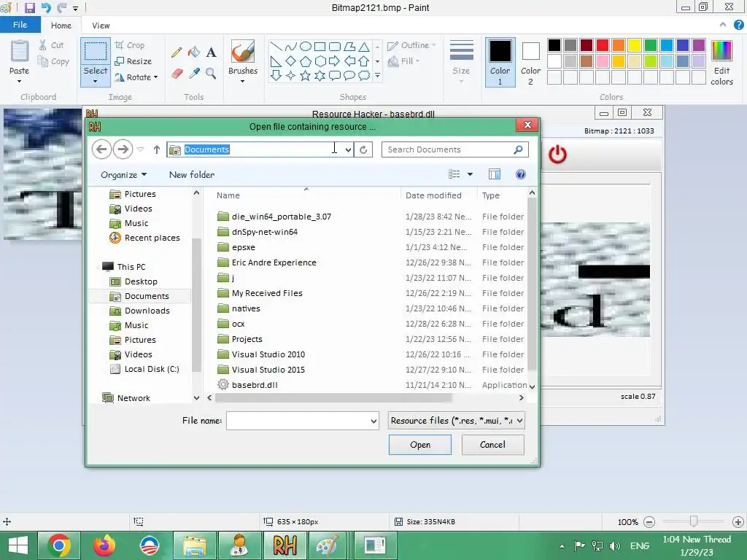
Task: Go up one folder level in dialog
Action: click(x=157, y=149)
